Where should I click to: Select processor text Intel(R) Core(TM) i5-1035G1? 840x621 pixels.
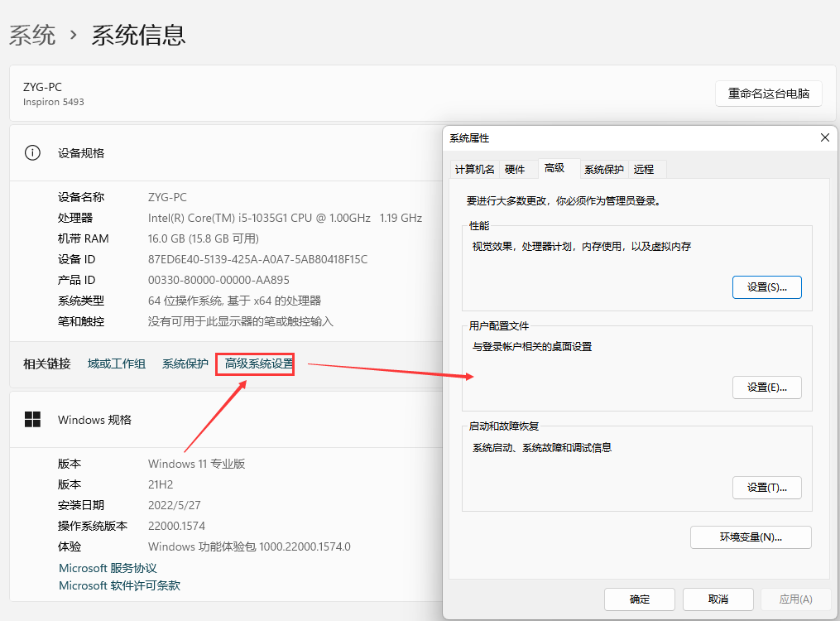pos(218,218)
